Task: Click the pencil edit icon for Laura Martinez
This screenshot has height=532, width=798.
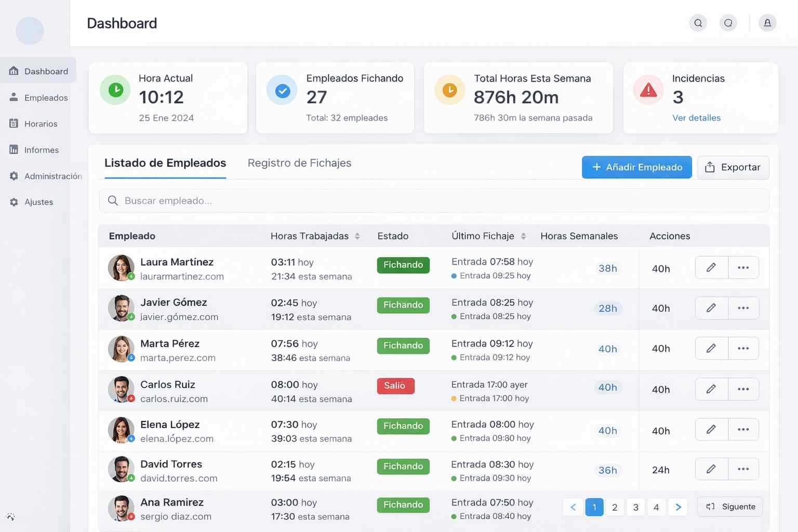Action: point(711,268)
